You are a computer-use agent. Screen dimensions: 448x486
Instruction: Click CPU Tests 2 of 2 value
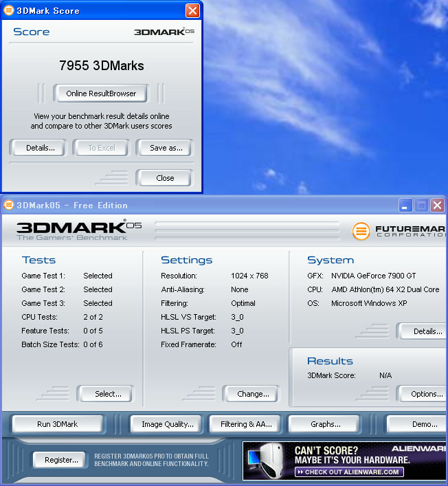[x=93, y=317]
